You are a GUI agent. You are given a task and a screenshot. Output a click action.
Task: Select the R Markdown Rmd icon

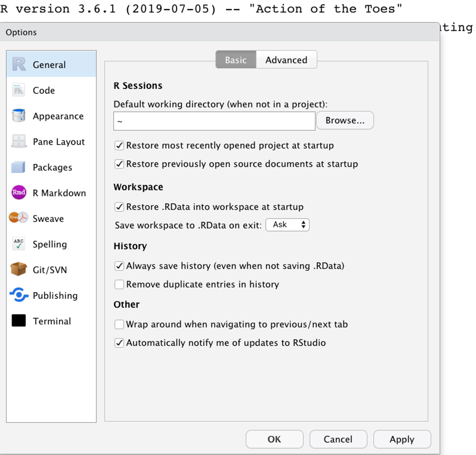coord(19,192)
